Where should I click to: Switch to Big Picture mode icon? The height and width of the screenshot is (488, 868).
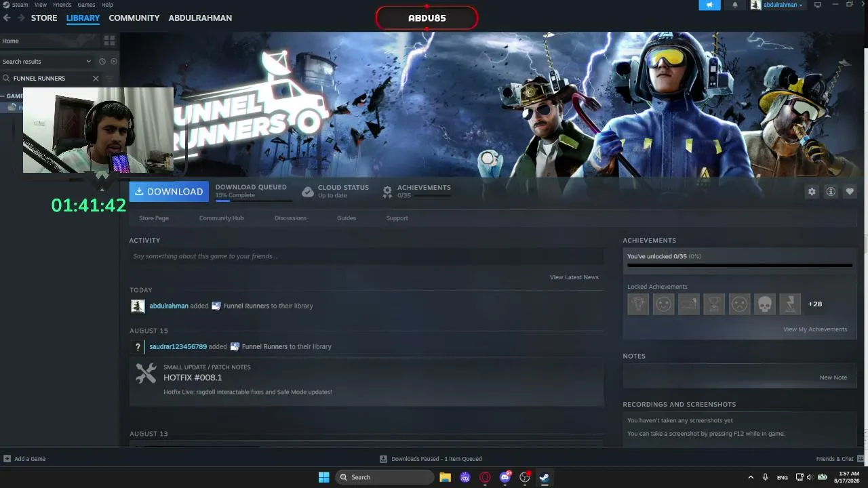(818, 5)
